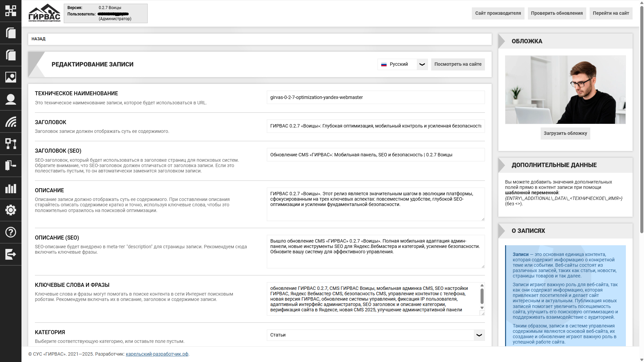Open the users sidebar icon

[x=11, y=99]
